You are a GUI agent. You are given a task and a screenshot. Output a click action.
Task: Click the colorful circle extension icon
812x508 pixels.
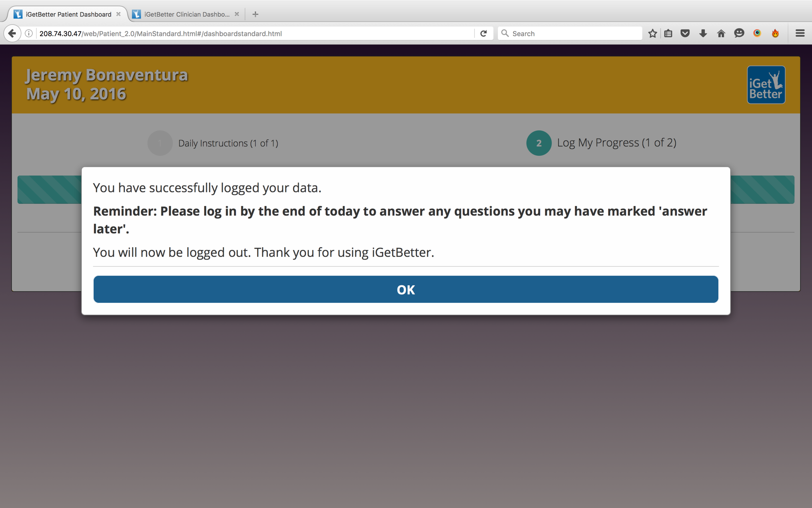pos(757,33)
